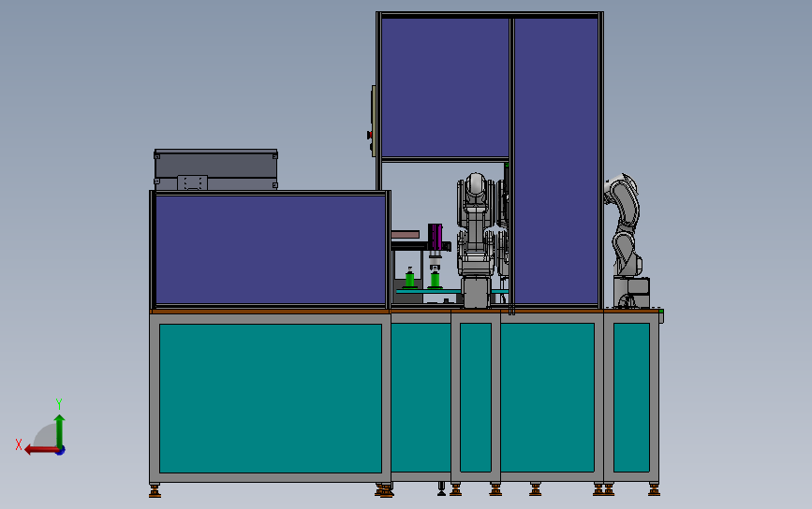Select the latch plate on the gray box
This screenshot has height=509, width=812.
click(x=193, y=182)
